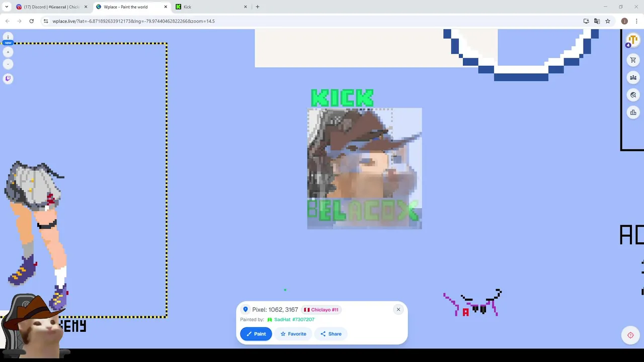Click the Share button

331,334
